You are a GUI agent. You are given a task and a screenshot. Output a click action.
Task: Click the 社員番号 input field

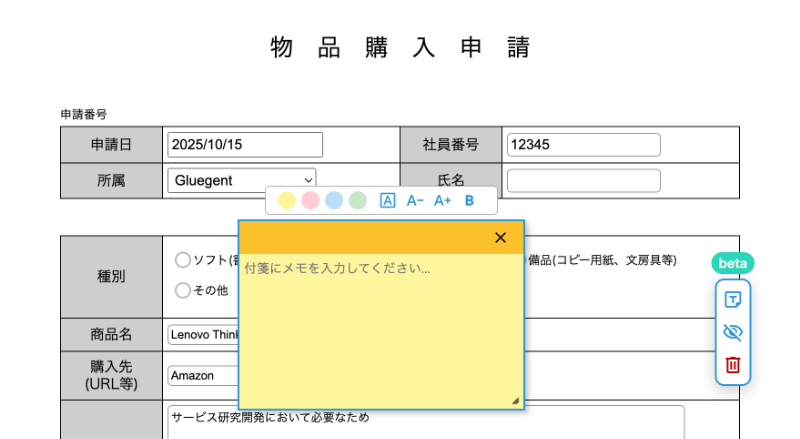click(583, 144)
